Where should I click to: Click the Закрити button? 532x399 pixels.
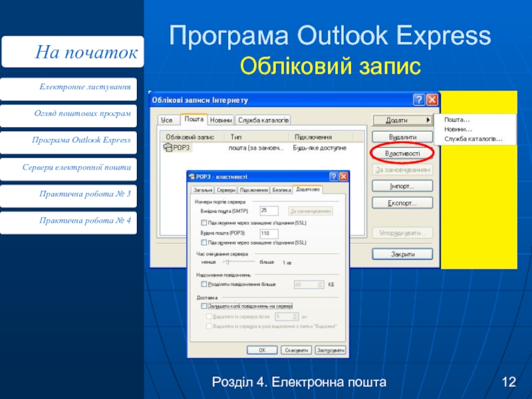402,254
